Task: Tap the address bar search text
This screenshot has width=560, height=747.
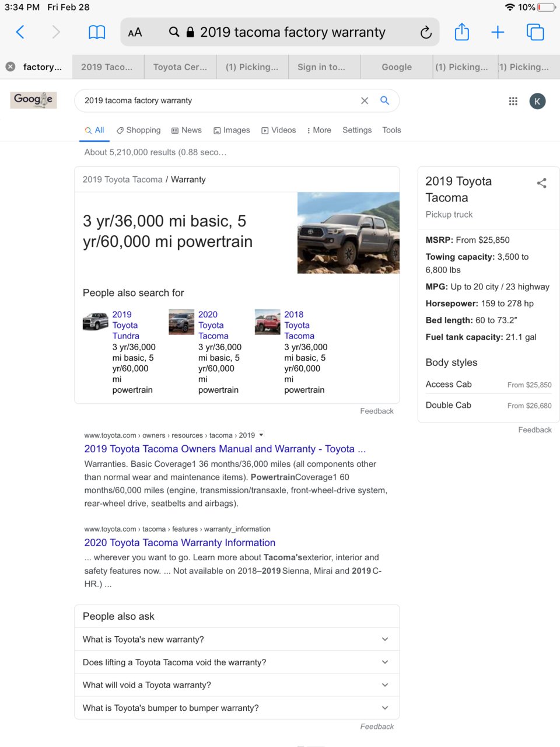Action: (x=293, y=32)
